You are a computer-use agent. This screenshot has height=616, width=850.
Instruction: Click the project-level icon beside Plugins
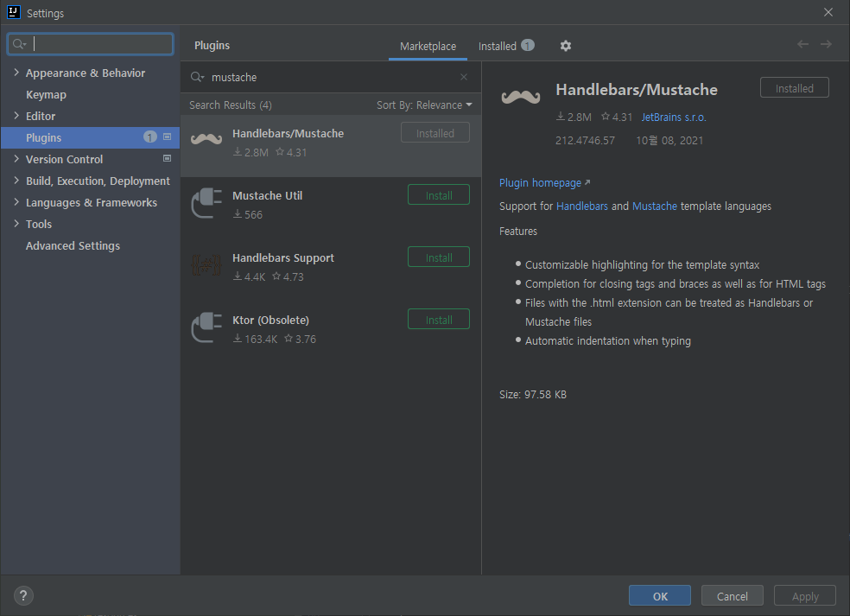point(167,137)
